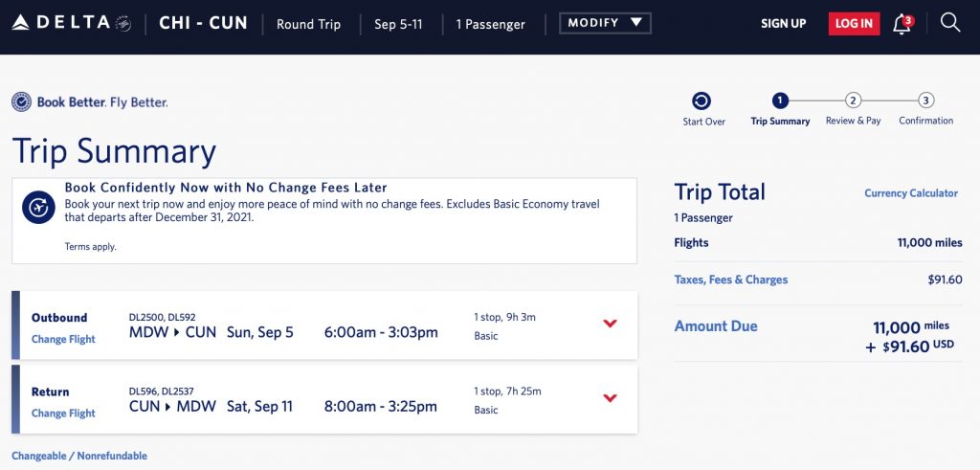The image size is (980, 470).
Task: Open the notifications bell icon
Action: tap(902, 24)
